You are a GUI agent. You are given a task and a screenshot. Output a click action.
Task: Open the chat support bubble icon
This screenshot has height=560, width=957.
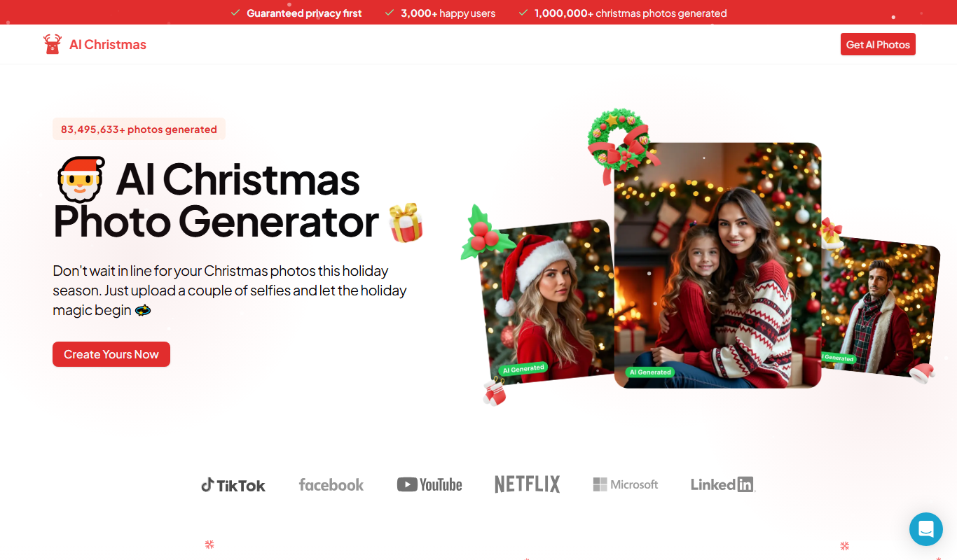click(926, 529)
